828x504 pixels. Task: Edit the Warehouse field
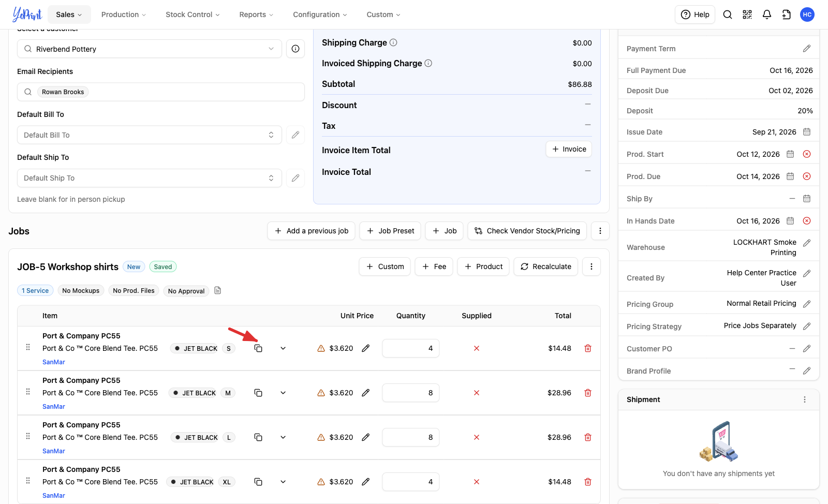(x=807, y=243)
